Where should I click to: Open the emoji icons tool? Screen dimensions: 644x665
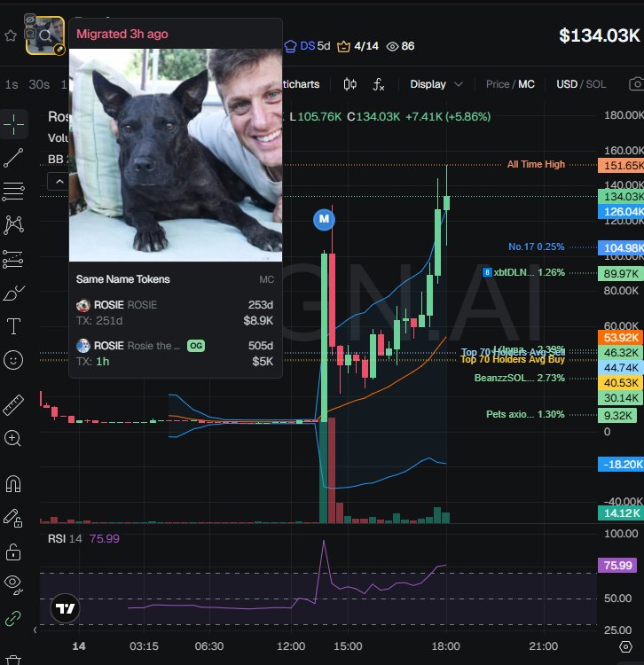click(13, 360)
